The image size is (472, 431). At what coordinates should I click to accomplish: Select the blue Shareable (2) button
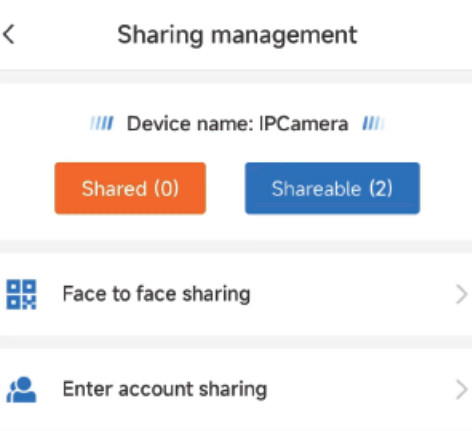pos(332,188)
